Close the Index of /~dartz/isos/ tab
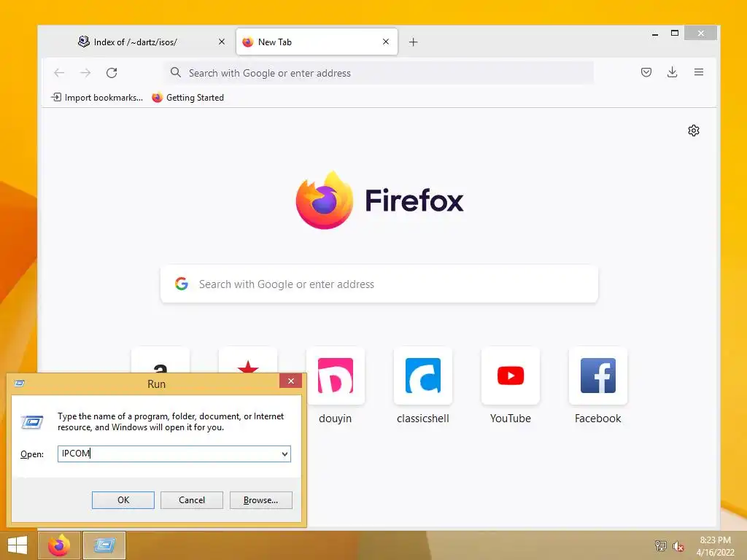This screenshot has height=560, width=747. click(x=222, y=42)
